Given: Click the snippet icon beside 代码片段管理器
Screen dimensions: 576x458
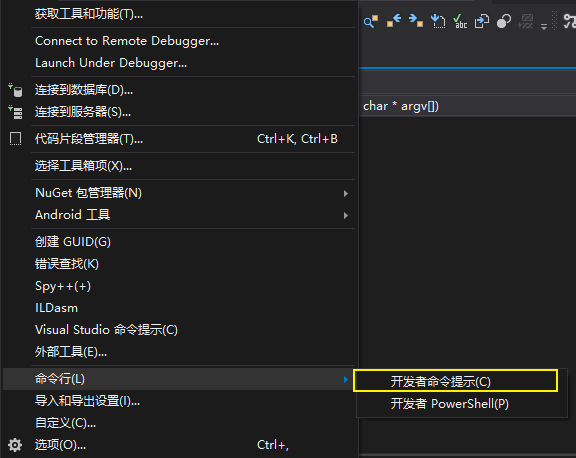Looking at the screenshot, I should (x=15, y=139).
